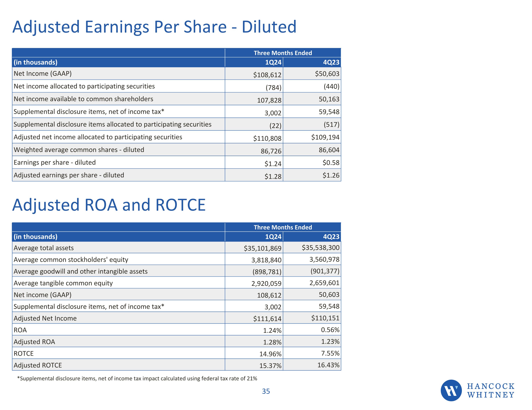Click the supplemental disclosure footnote text

pyautogui.click(x=137, y=378)
